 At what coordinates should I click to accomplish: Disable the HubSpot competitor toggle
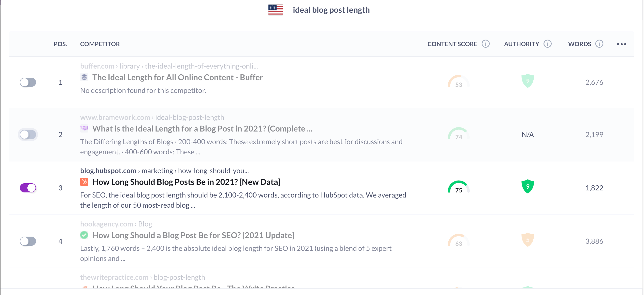(x=28, y=188)
